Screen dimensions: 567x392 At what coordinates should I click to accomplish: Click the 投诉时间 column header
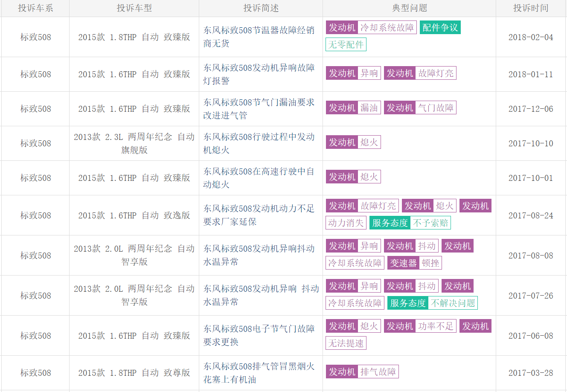531,8
